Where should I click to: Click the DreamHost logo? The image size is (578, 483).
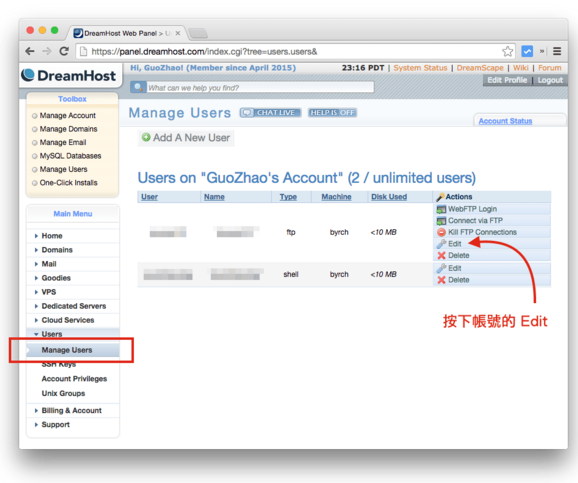click(69, 75)
